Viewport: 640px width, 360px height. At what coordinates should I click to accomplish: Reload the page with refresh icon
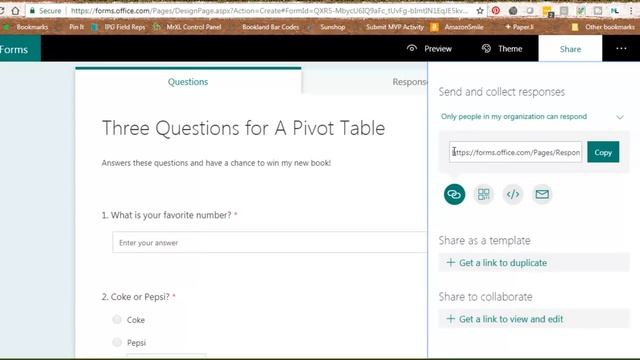tap(2, 11)
